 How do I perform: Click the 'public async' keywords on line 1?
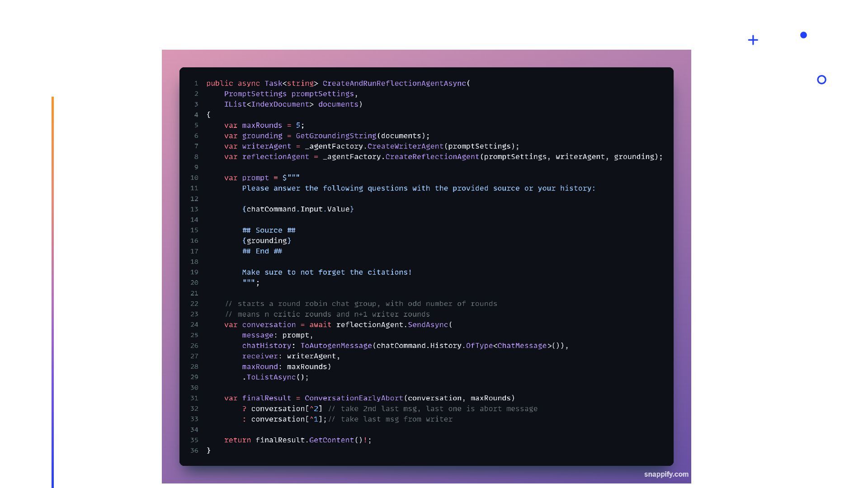tap(233, 83)
